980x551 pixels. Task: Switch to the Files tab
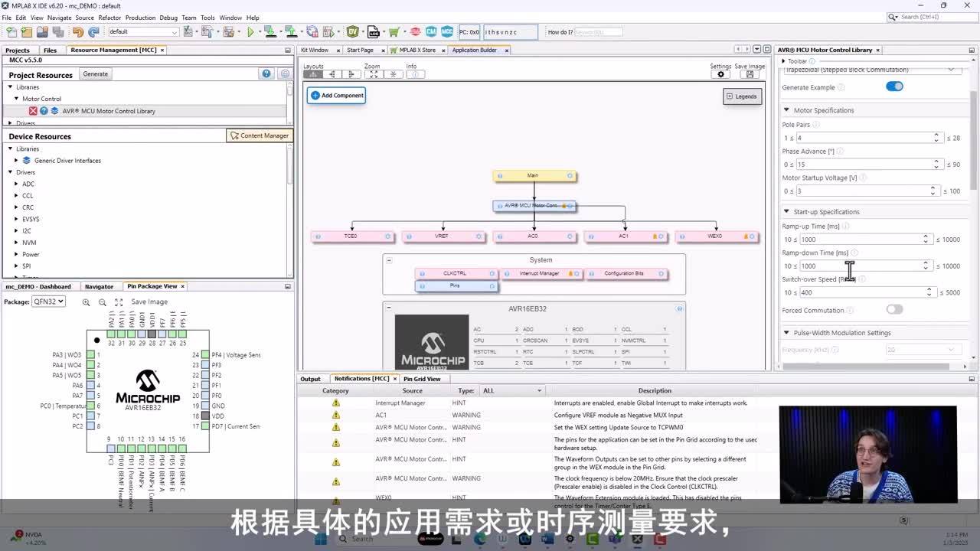50,51
